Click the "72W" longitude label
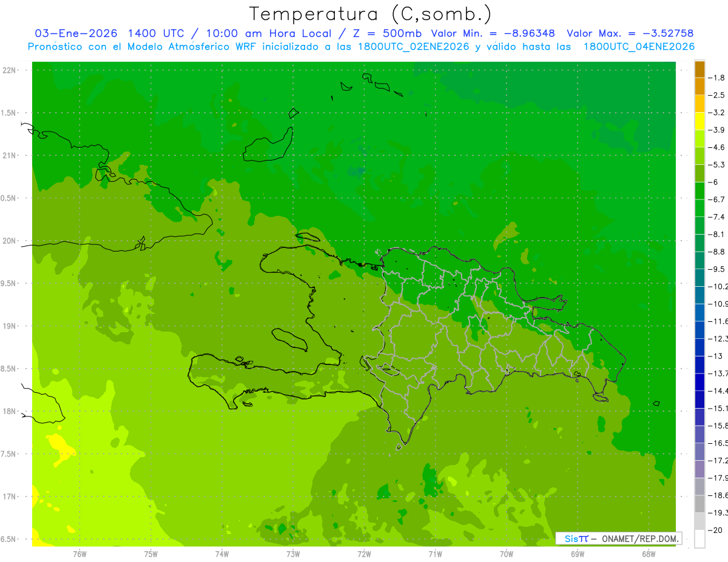The height and width of the screenshot is (562, 728). [364, 554]
